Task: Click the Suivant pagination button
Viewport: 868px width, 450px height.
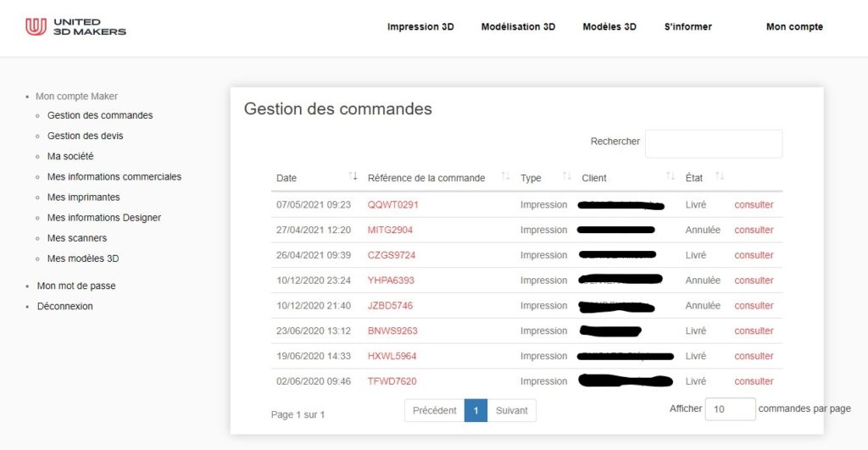Action: coord(511,410)
